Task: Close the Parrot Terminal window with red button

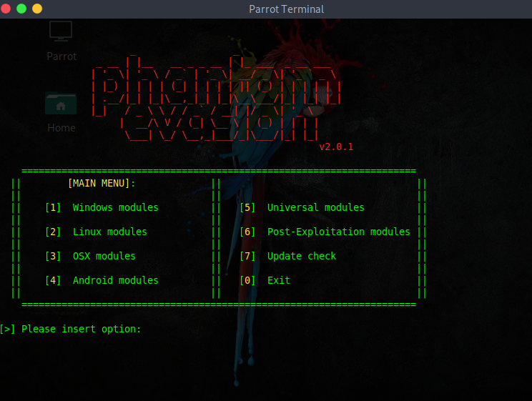Action: pos(6,9)
